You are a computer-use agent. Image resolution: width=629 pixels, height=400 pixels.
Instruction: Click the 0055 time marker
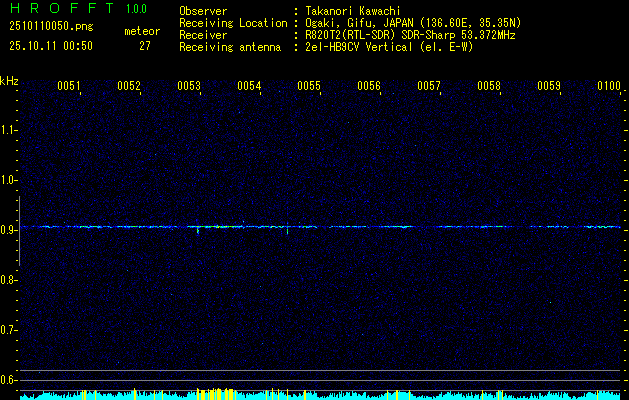(x=309, y=86)
